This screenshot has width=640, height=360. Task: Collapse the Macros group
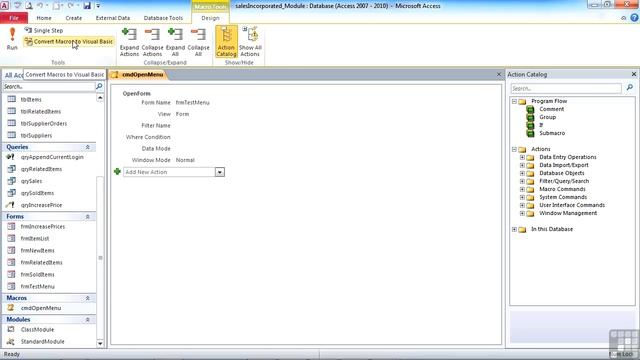tap(87, 298)
